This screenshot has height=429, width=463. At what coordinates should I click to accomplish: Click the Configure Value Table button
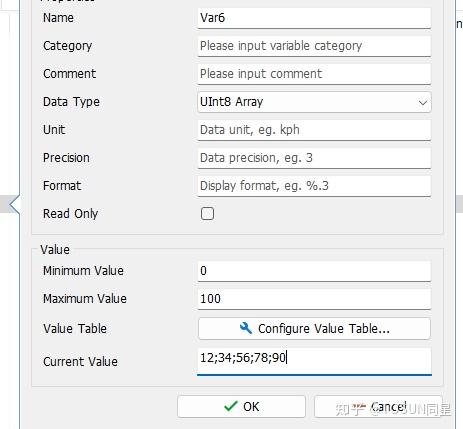point(314,329)
